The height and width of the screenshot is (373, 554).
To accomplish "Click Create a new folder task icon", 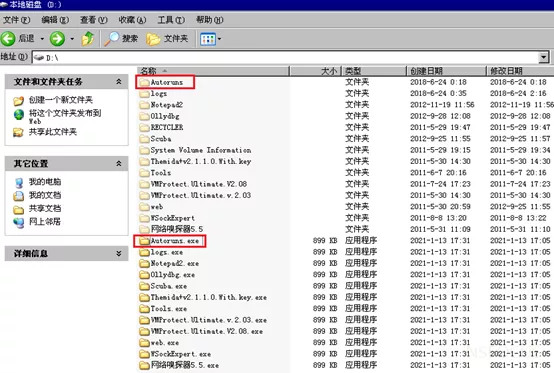I will pos(18,101).
